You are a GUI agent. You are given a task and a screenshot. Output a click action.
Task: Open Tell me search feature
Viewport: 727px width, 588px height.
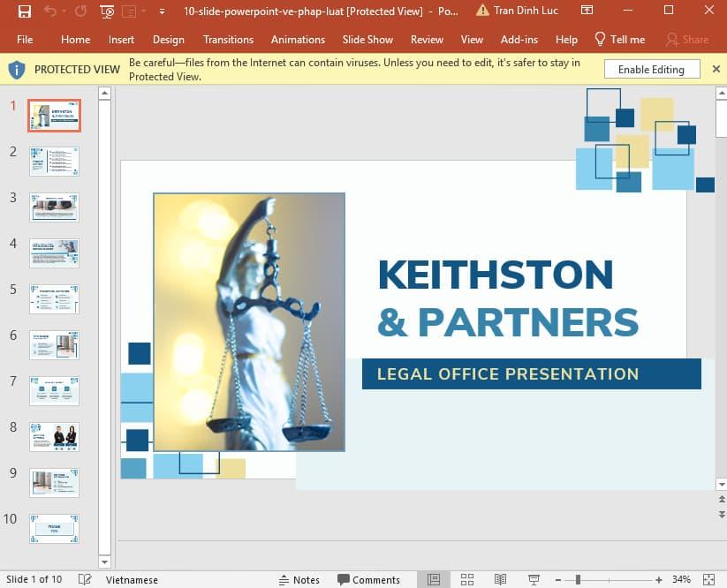coord(619,40)
